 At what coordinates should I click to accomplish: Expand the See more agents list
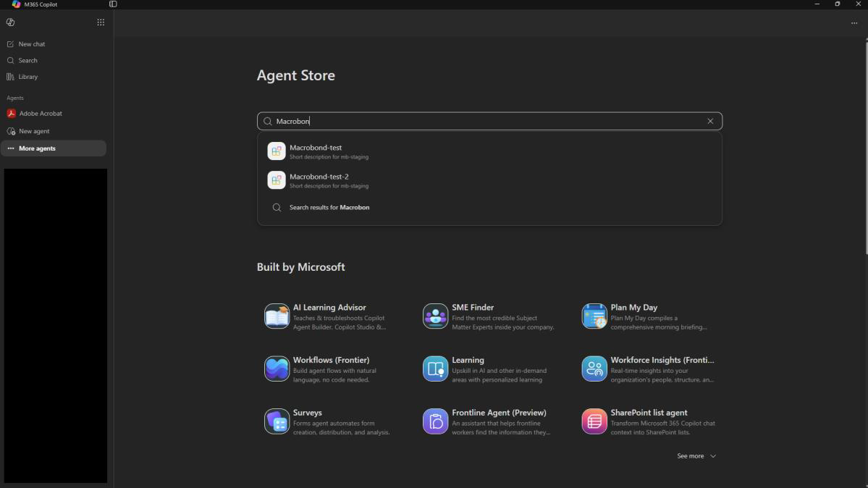[696, 456]
